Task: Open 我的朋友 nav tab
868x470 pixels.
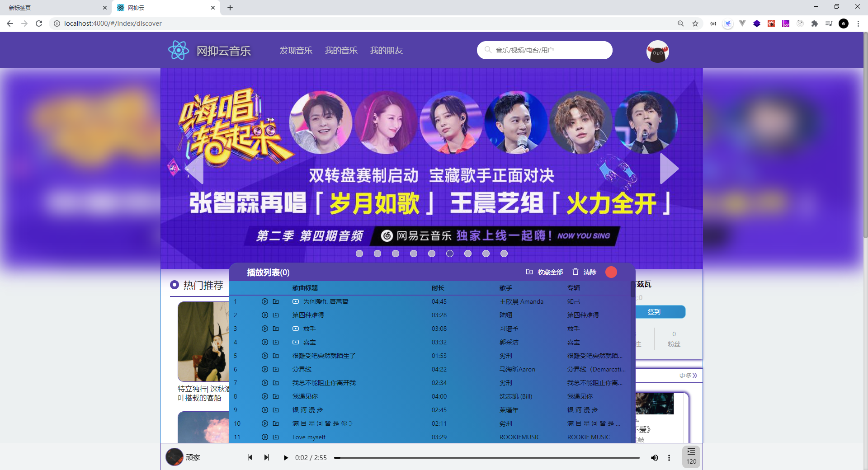Action: click(x=387, y=51)
